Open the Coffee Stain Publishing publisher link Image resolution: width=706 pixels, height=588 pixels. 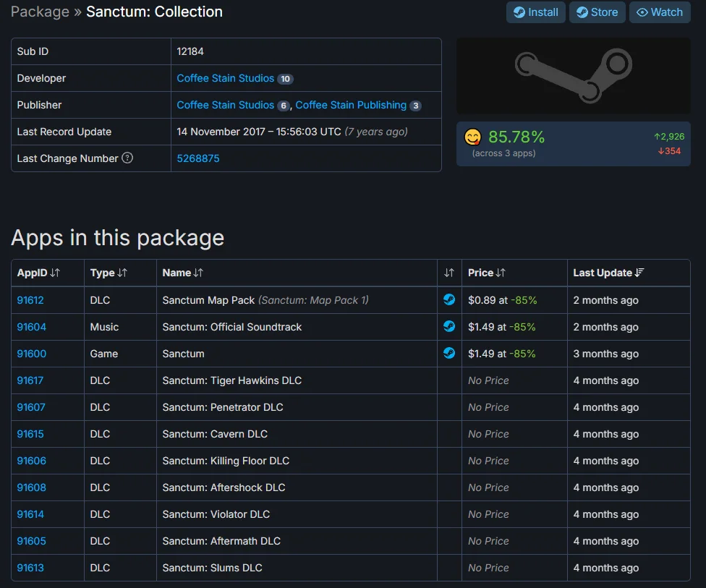click(x=351, y=105)
